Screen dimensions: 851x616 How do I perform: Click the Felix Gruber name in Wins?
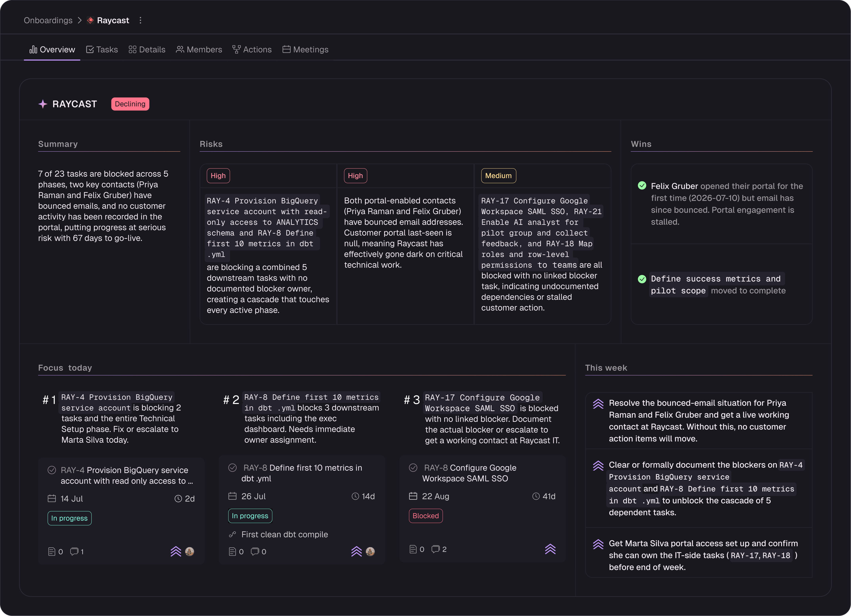click(x=674, y=186)
